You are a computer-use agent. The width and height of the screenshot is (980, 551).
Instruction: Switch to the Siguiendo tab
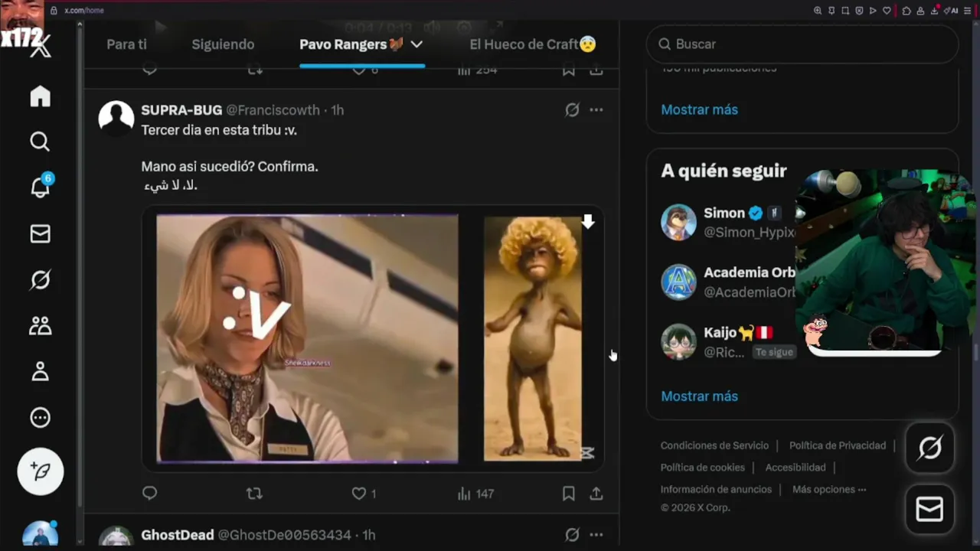click(223, 44)
